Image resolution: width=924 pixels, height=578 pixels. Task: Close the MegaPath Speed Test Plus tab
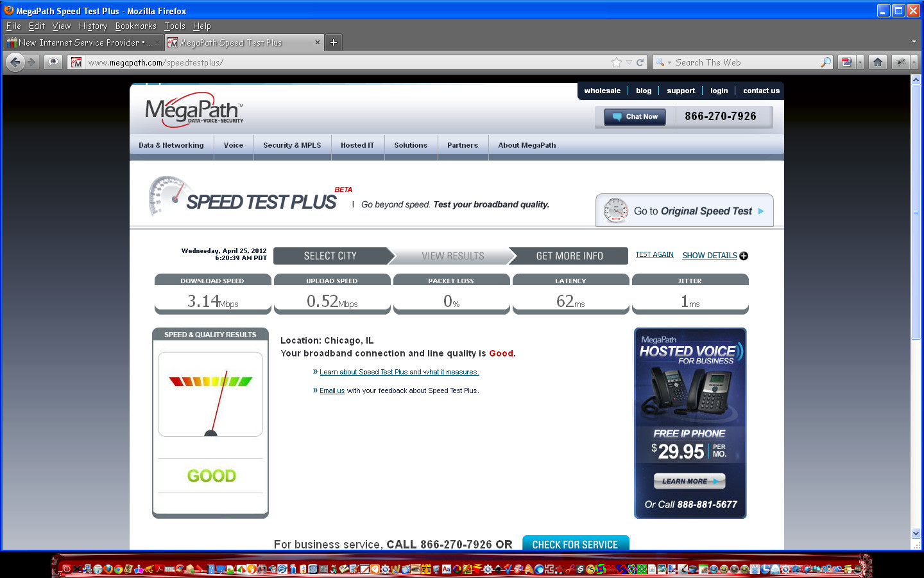pos(317,42)
